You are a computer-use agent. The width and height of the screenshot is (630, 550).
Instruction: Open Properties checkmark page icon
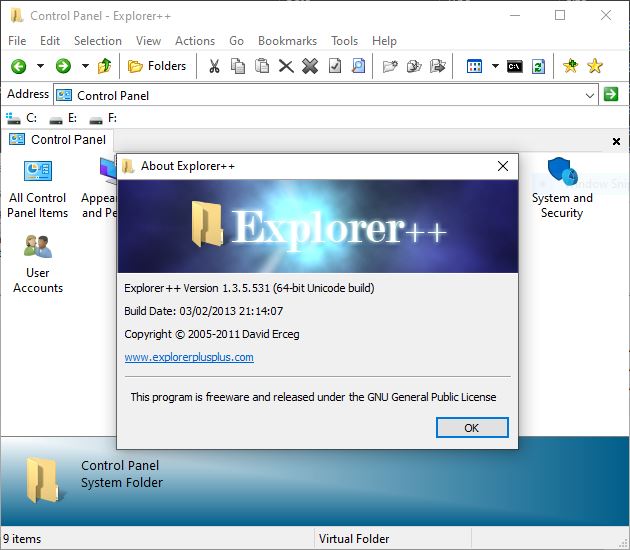click(335, 66)
